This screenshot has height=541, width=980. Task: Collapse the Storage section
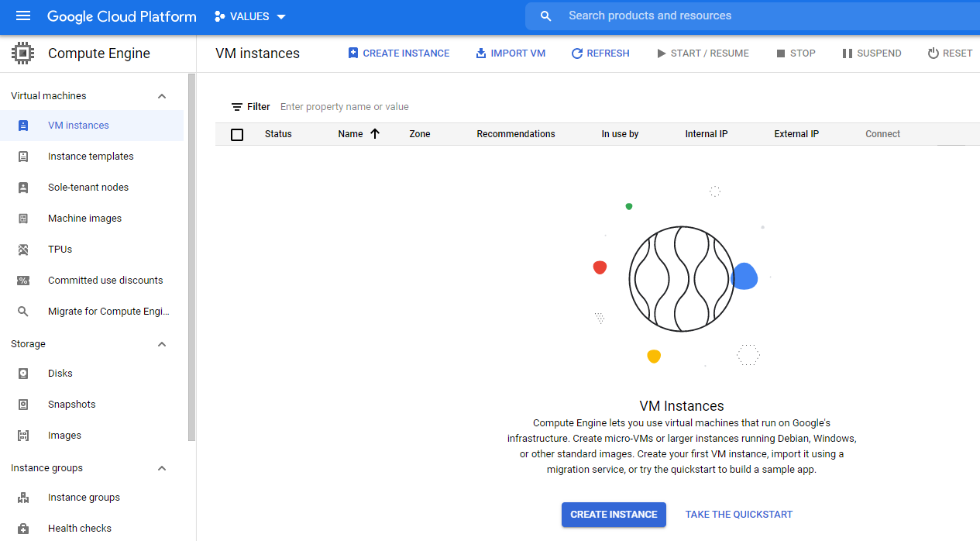click(x=162, y=344)
